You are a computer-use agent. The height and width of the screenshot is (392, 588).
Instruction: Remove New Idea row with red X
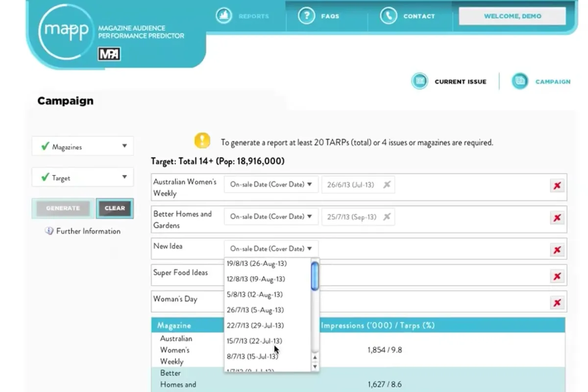[x=557, y=250]
